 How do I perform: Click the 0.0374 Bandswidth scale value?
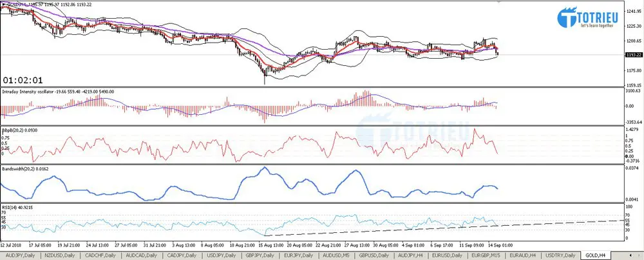(632, 168)
